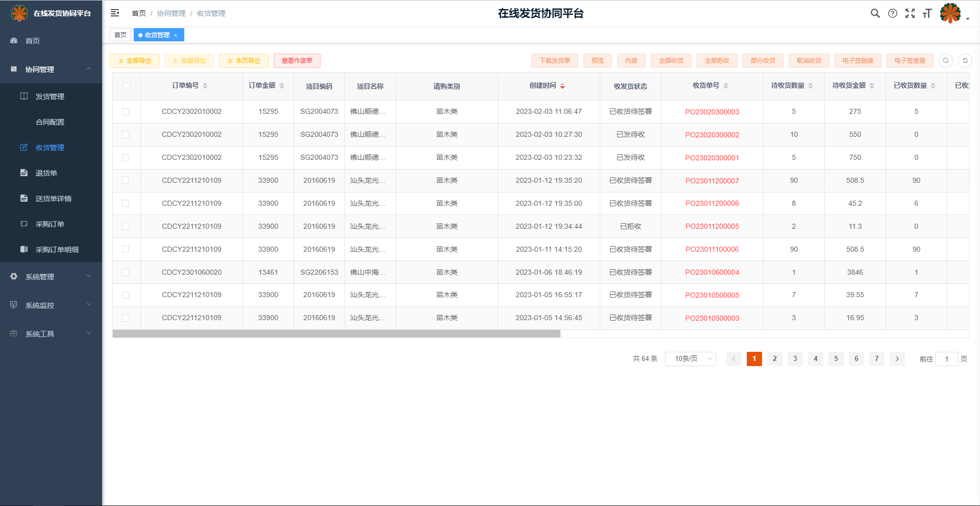This screenshot has width=980, height=506.
Task: Expand the 系统管理 sidebar menu
Action: coord(51,277)
